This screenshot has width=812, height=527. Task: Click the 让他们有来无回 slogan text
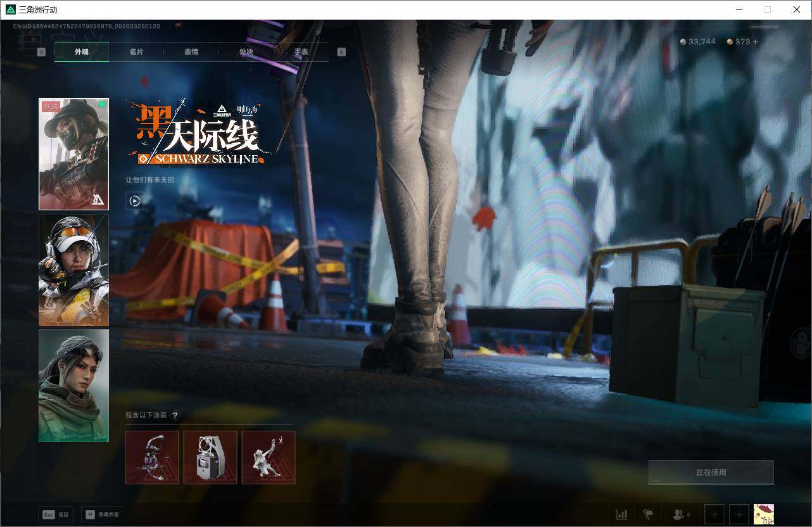[x=149, y=180]
